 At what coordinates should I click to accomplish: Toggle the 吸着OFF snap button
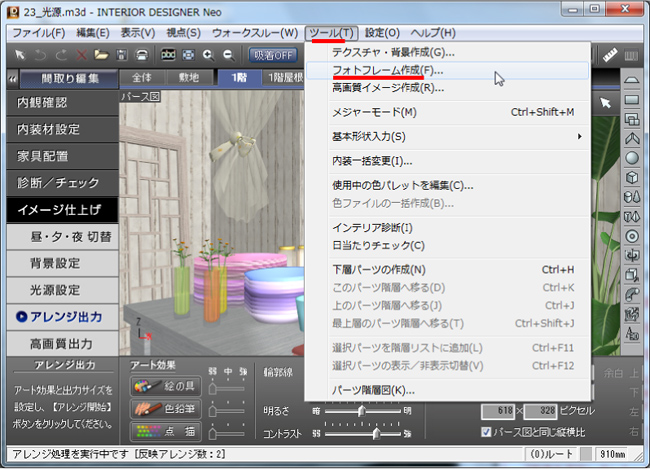tap(273, 55)
